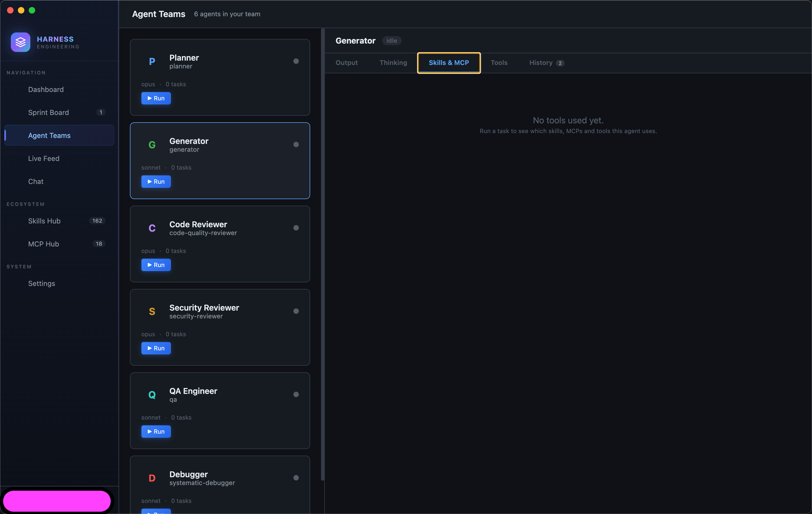Click the 'security-reviewer' subtitle text

(196, 316)
